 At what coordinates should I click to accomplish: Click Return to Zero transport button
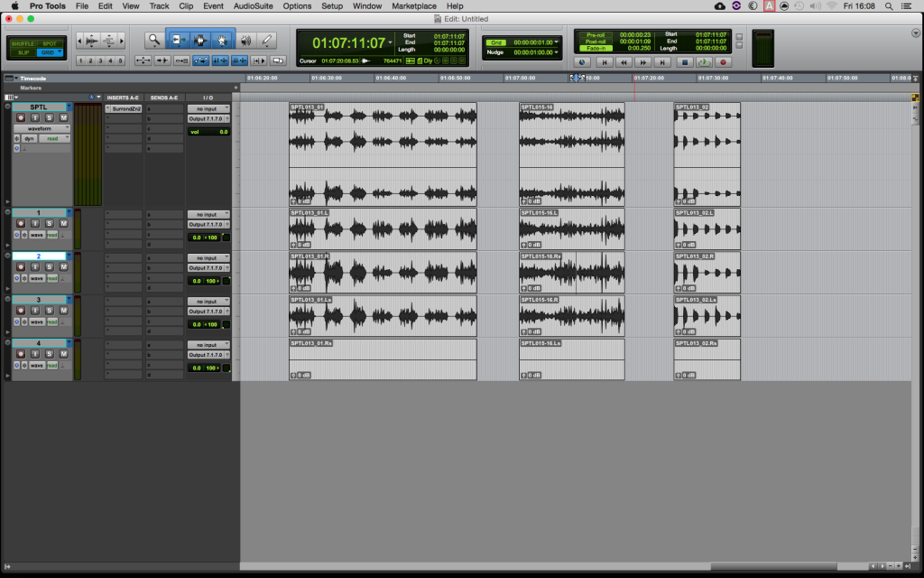[x=604, y=62]
